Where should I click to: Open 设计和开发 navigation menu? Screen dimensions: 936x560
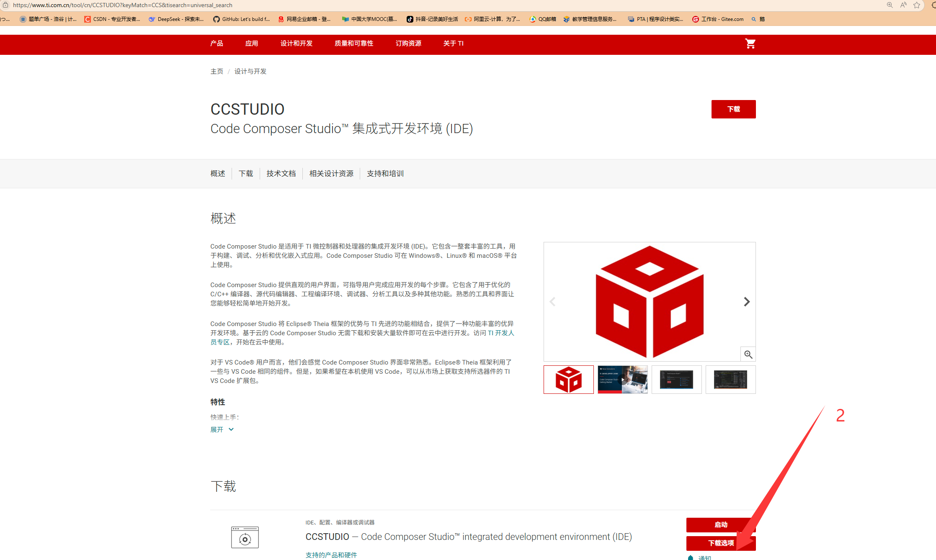pos(296,44)
